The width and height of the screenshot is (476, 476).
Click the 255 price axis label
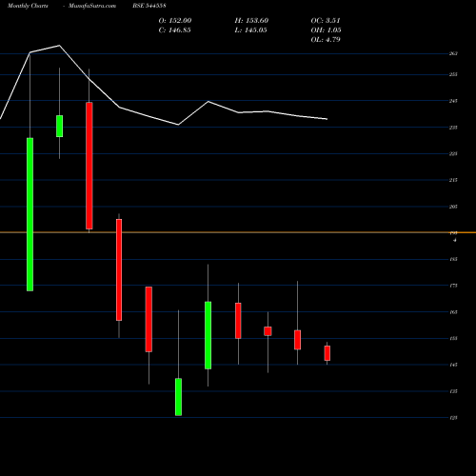coord(453,74)
